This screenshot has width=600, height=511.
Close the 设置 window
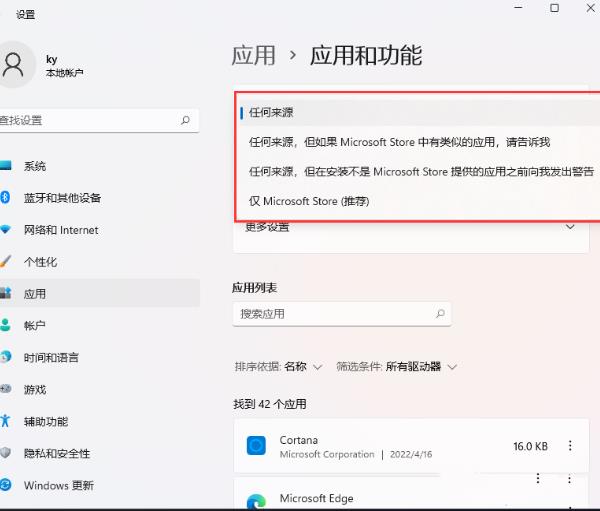591,8
